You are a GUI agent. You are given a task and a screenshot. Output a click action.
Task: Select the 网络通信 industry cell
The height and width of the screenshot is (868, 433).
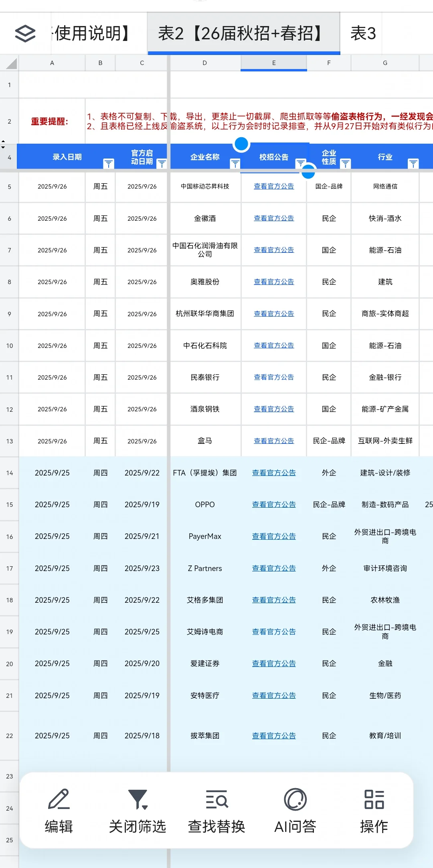pyautogui.click(x=385, y=187)
